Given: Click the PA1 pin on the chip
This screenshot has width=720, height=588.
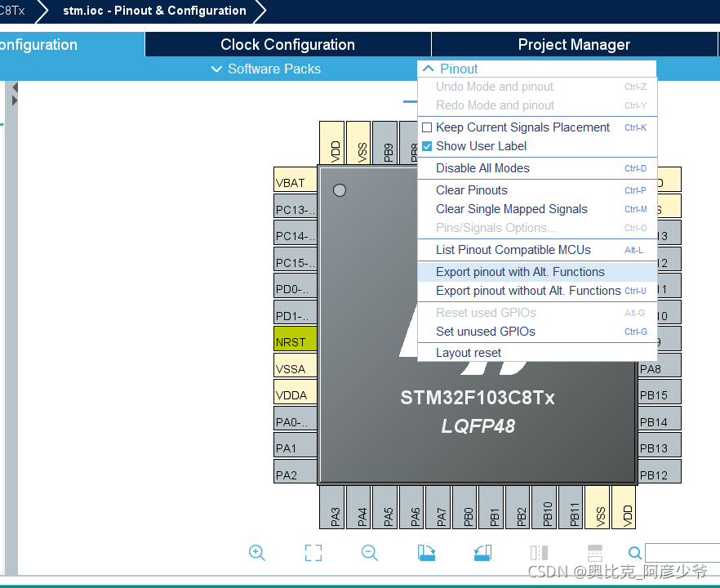Looking at the screenshot, I should coord(295,448).
